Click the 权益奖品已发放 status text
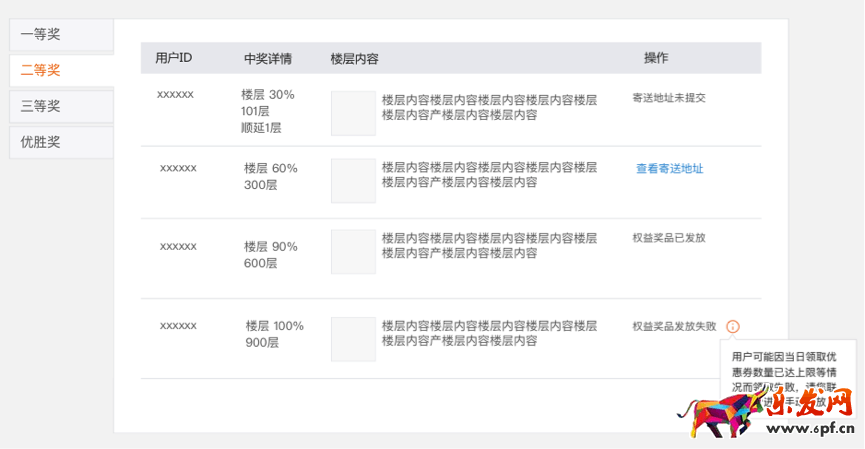Viewport: 865px width, 449px height. (x=669, y=238)
